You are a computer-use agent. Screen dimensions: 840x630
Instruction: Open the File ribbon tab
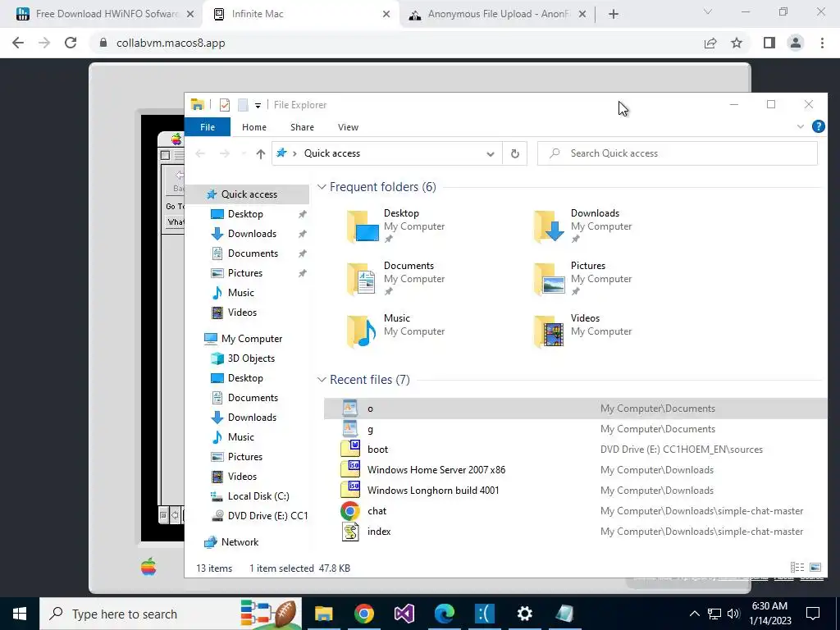pyautogui.click(x=208, y=127)
